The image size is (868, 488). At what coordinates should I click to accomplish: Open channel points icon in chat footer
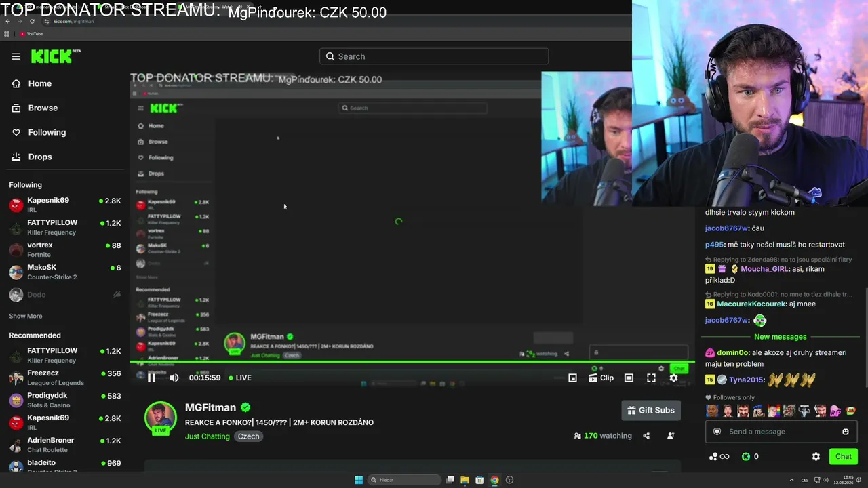pos(719,457)
